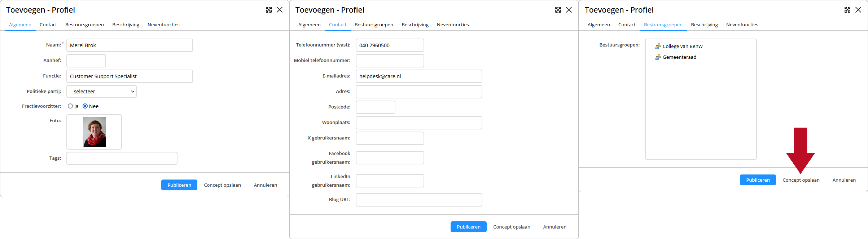
Task: Click the empty Aanhef field
Action: pyautogui.click(x=86, y=61)
